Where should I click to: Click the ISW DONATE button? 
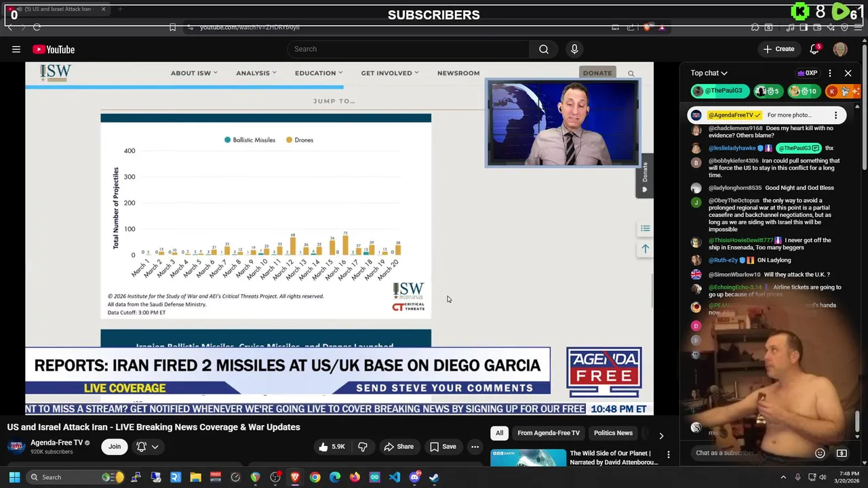[x=597, y=73]
